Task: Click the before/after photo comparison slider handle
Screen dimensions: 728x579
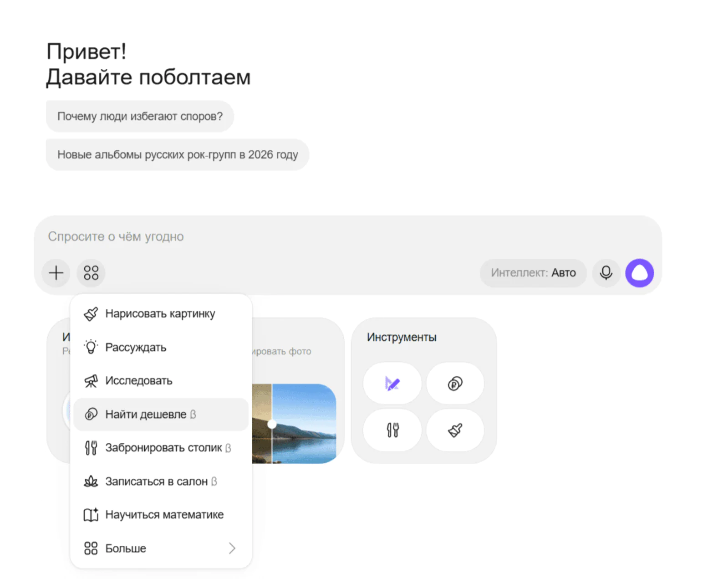Action: pos(272,424)
